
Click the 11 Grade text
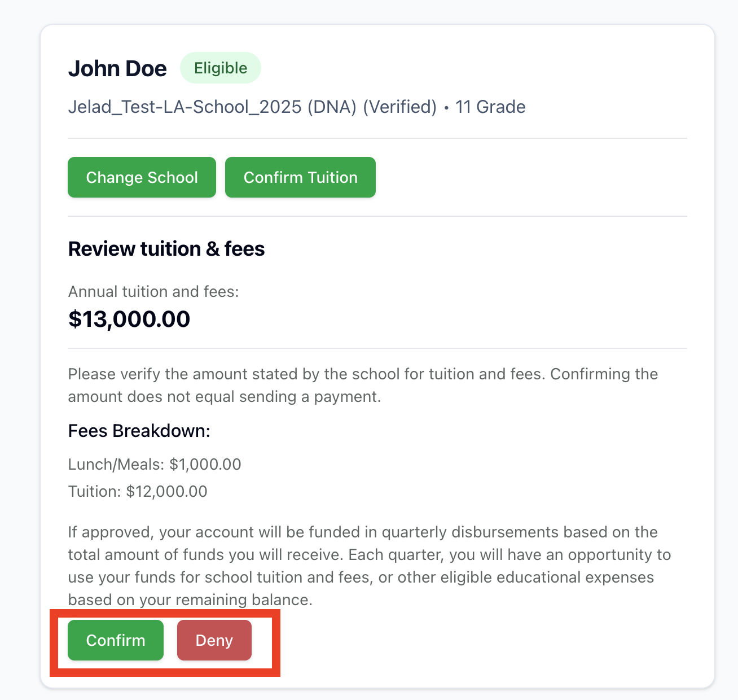click(490, 107)
